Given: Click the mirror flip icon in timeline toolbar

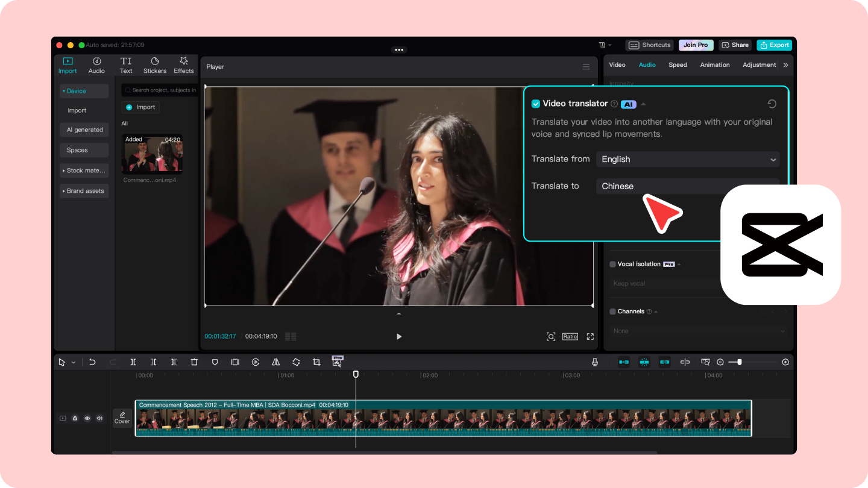Looking at the screenshot, I should pos(275,362).
